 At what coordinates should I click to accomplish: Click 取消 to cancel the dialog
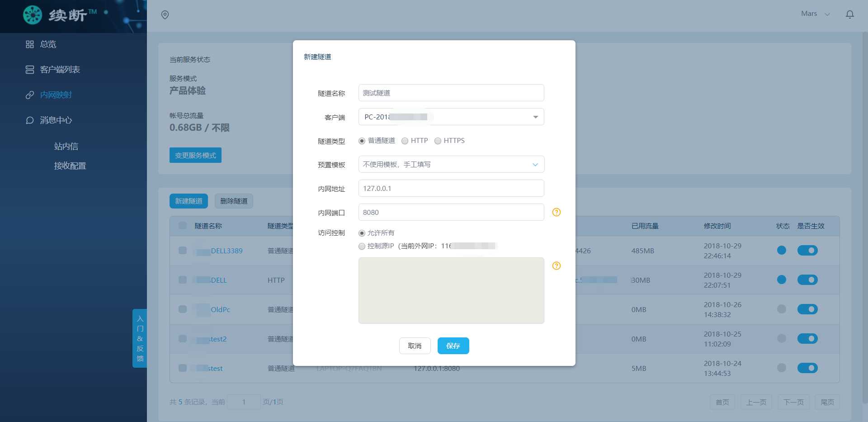(x=415, y=346)
